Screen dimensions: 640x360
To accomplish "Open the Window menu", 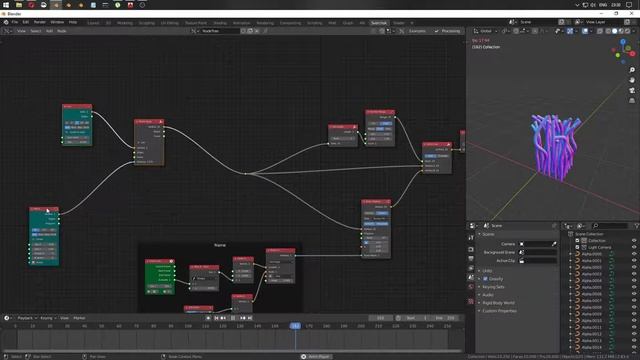I will coord(57,22).
